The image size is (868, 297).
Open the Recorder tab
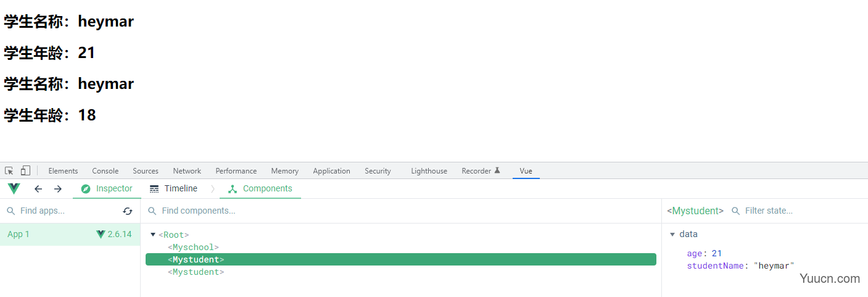pos(481,171)
